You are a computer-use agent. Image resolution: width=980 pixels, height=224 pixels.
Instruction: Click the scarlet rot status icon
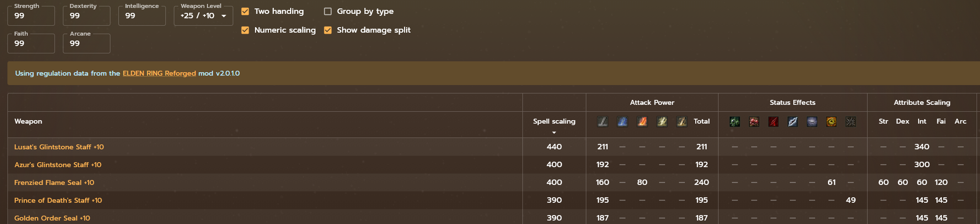click(x=754, y=122)
